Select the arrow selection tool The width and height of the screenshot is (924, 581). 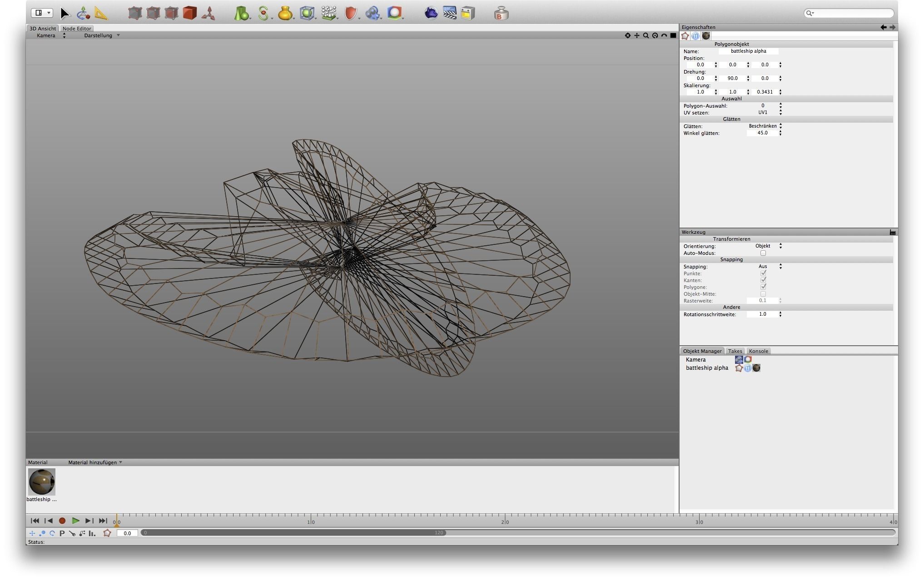click(65, 13)
